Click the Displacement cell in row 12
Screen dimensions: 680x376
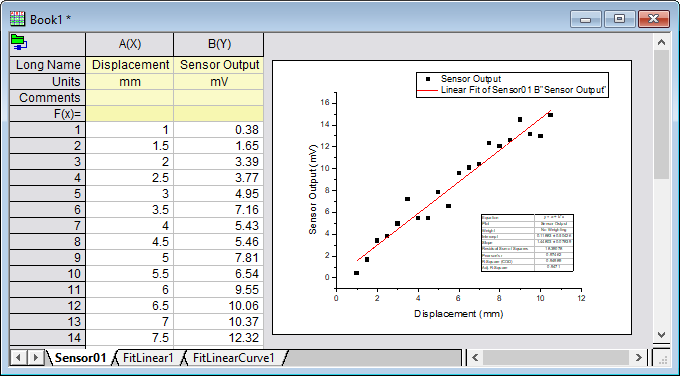tap(130, 306)
